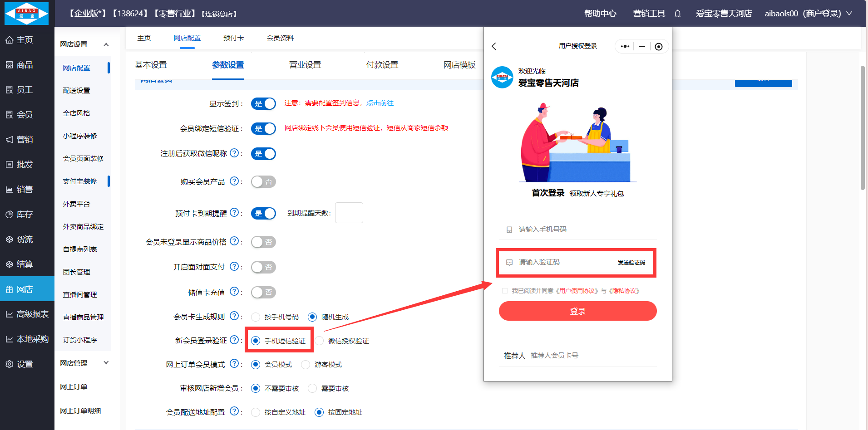Select 按手机号码 radio option
The height and width of the screenshot is (430, 868).
[256, 317]
